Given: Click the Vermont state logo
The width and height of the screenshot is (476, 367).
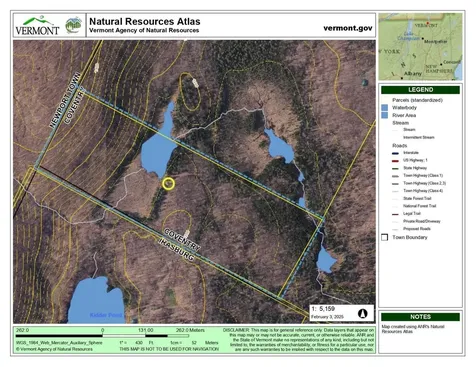Looking at the screenshot, I should [x=37, y=26].
